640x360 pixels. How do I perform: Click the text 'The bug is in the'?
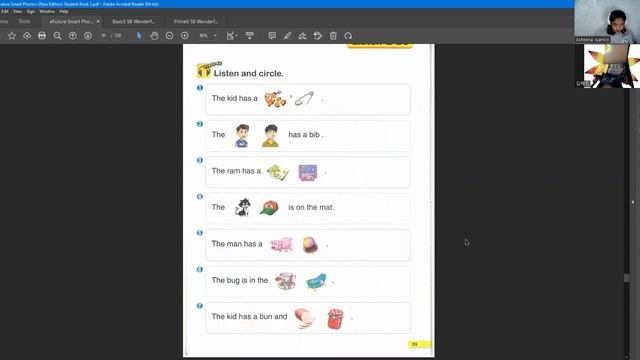coord(240,280)
